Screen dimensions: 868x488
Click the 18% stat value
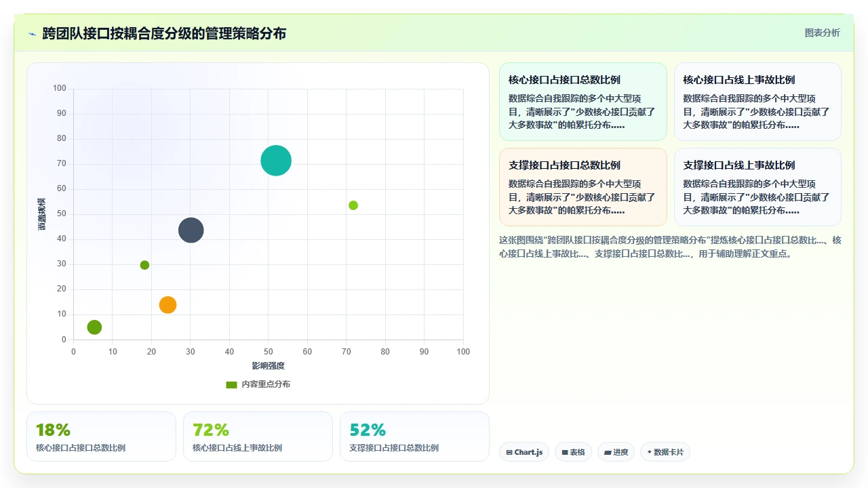pos(53,430)
